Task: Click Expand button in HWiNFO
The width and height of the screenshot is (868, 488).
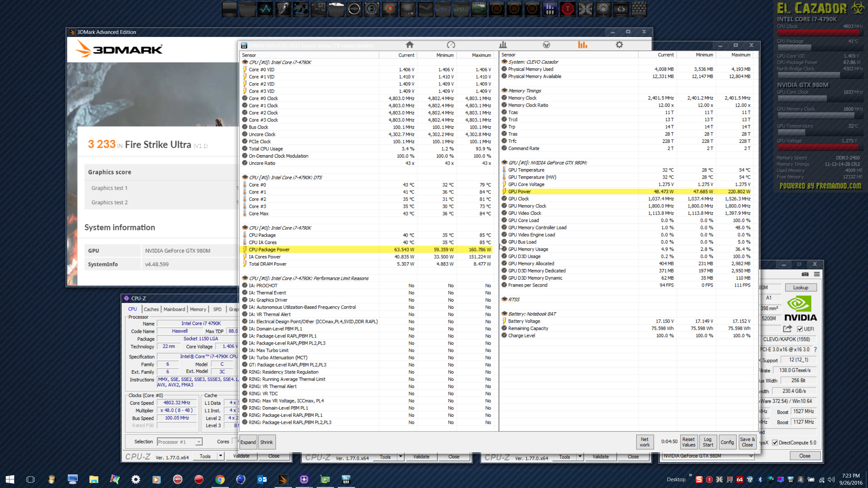Action: coord(248,442)
